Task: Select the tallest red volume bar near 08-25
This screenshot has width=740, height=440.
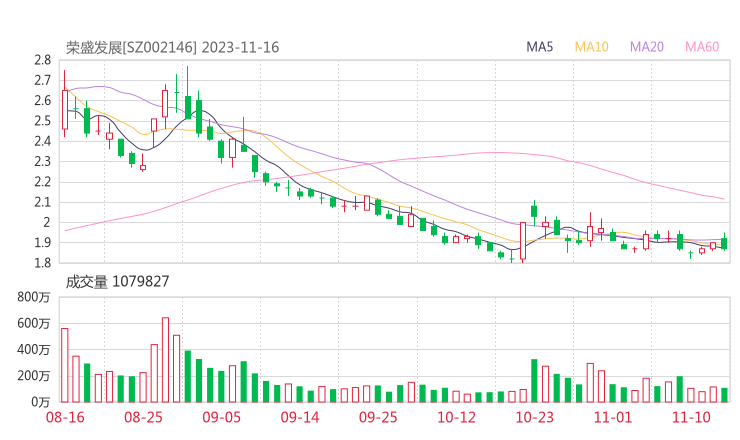Action: 165,360
